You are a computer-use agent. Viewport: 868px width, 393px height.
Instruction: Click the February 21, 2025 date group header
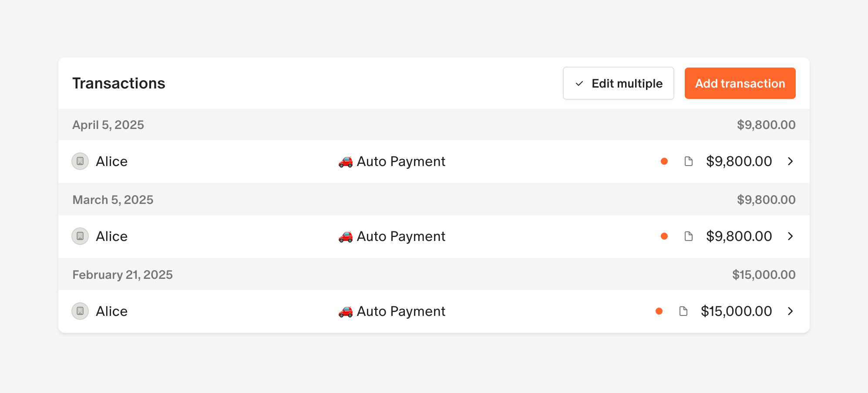point(122,274)
